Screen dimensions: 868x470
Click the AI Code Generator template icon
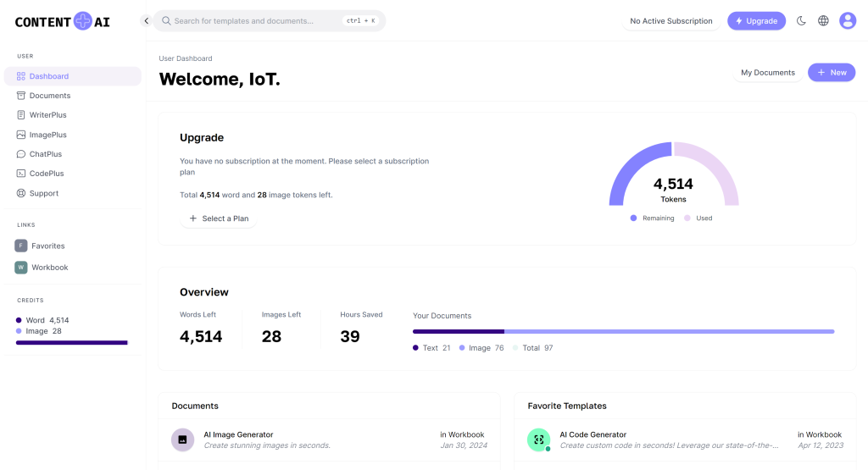(538, 440)
